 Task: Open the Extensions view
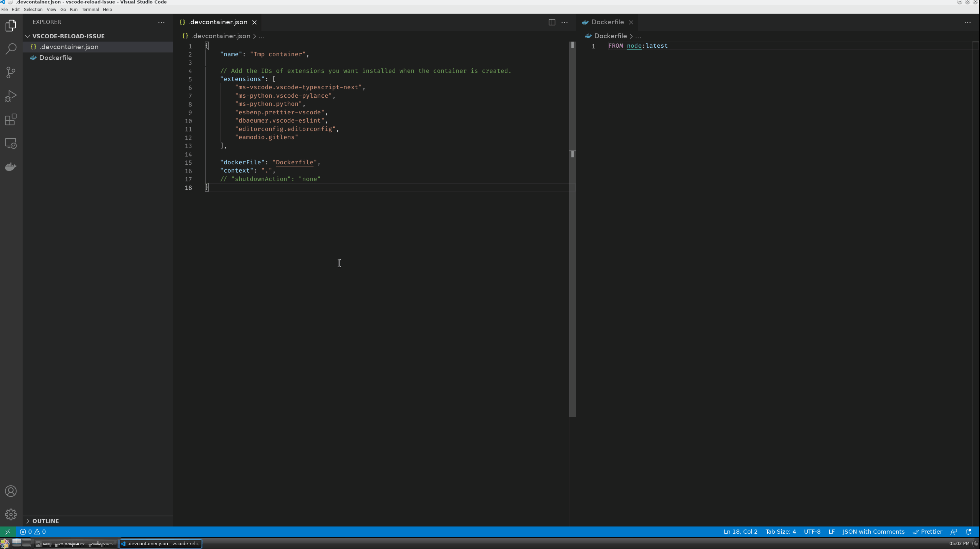(x=11, y=120)
